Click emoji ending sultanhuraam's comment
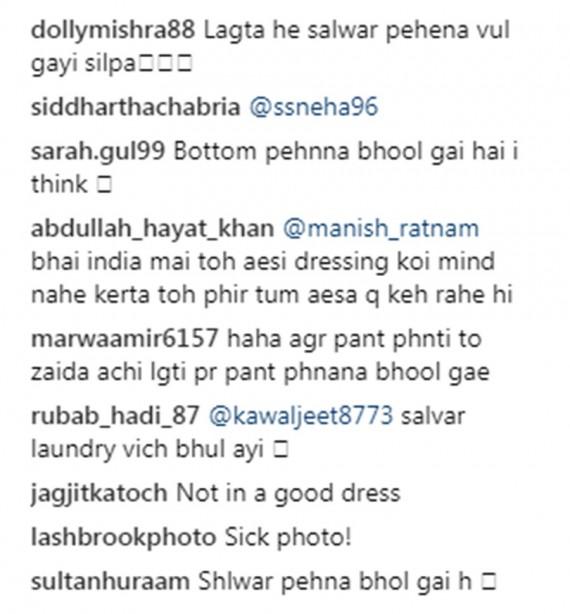Viewport: 570px width, 614px height. click(489, 582)
